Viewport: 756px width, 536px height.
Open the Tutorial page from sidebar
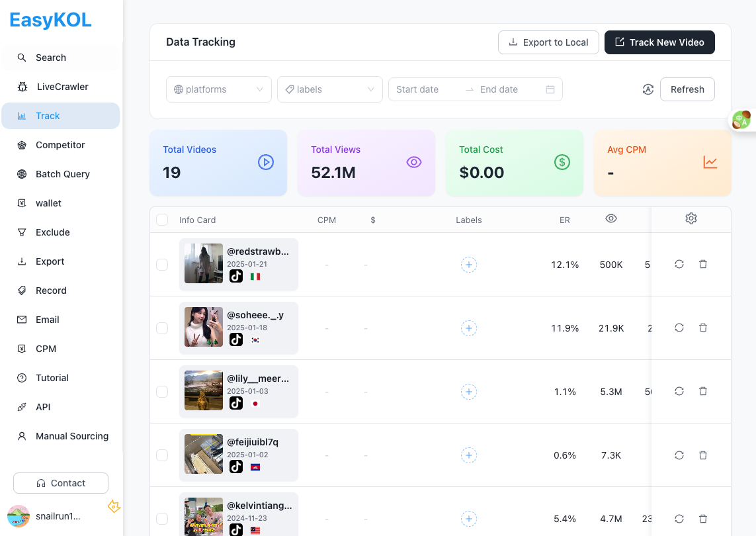click(52, 378)
